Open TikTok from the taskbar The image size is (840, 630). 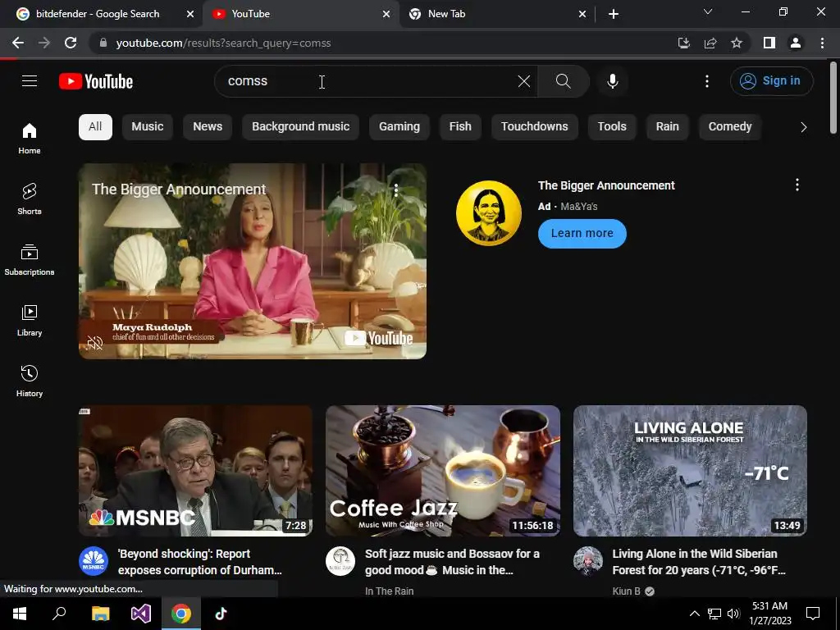[x=221, y=614]
